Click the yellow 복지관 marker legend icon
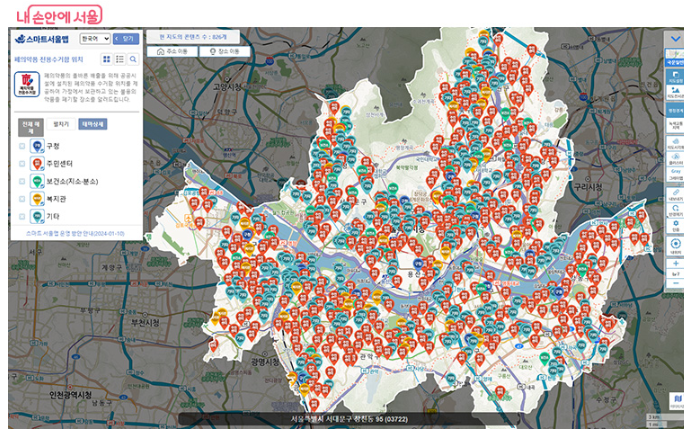Viewport: 684px width, 430px height. [37, 199]
